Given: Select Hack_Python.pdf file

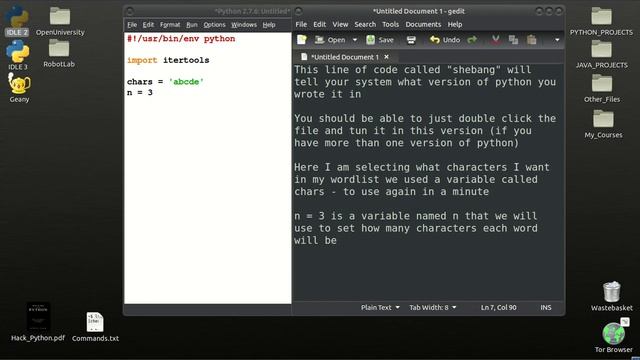Looking at the screenshot, I should point(38,322).
